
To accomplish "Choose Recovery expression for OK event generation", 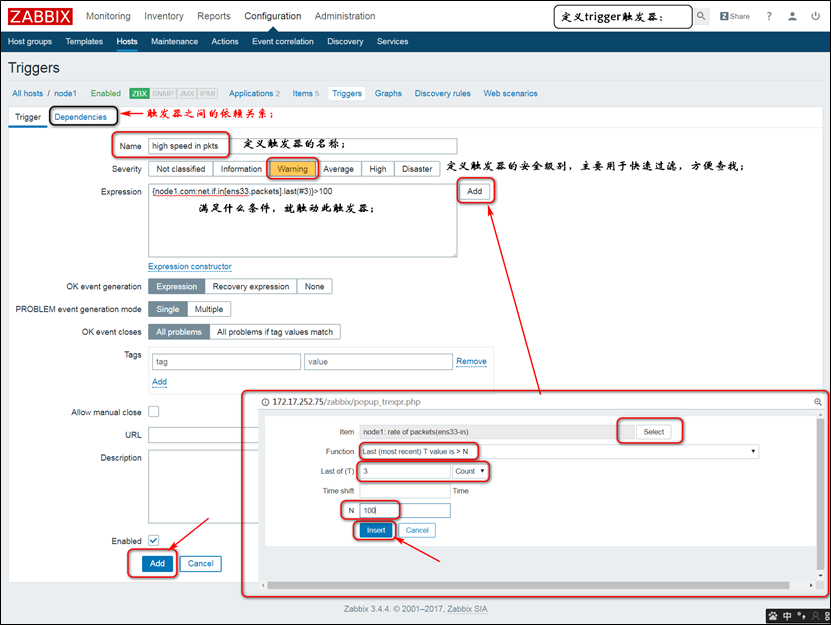I will pos(251,286).
